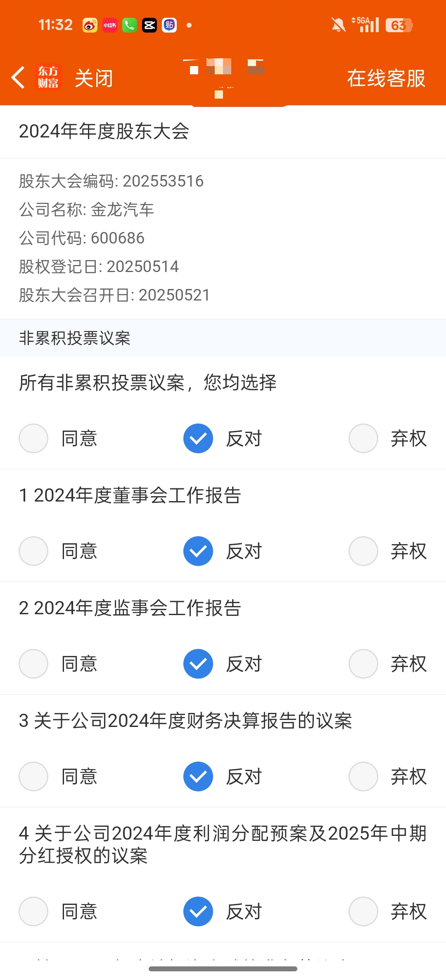Tap the 2024年年度股东大会 title

(x=104, y=132)
